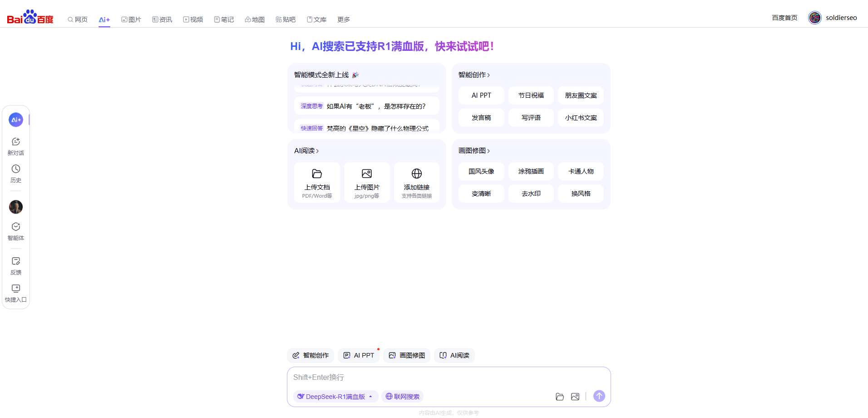Image resolution: width=868 pixels, height=418 pixels.
Task: Click the 去水印 button
Action: coord(531,194)
